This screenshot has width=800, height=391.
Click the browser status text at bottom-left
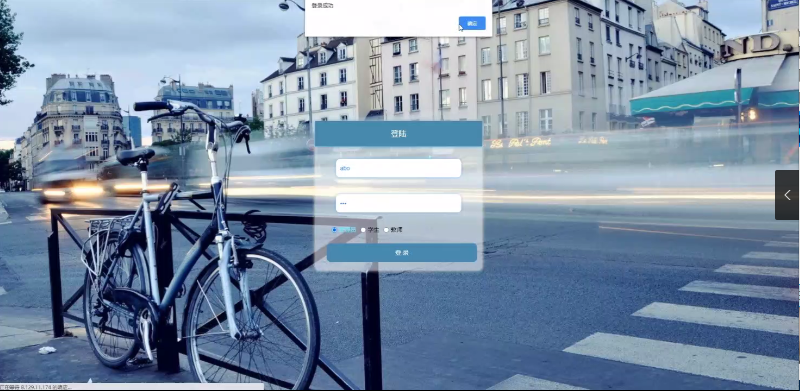(36, 387)
